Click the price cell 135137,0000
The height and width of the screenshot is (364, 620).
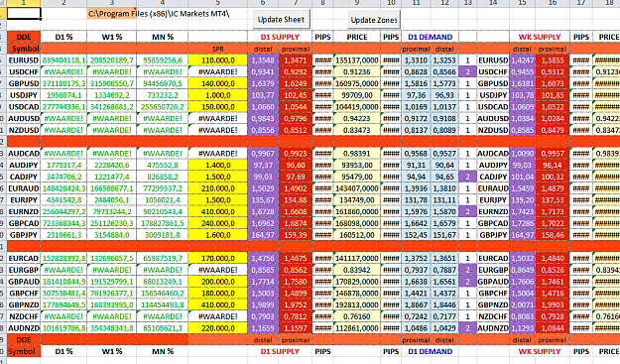357,61
